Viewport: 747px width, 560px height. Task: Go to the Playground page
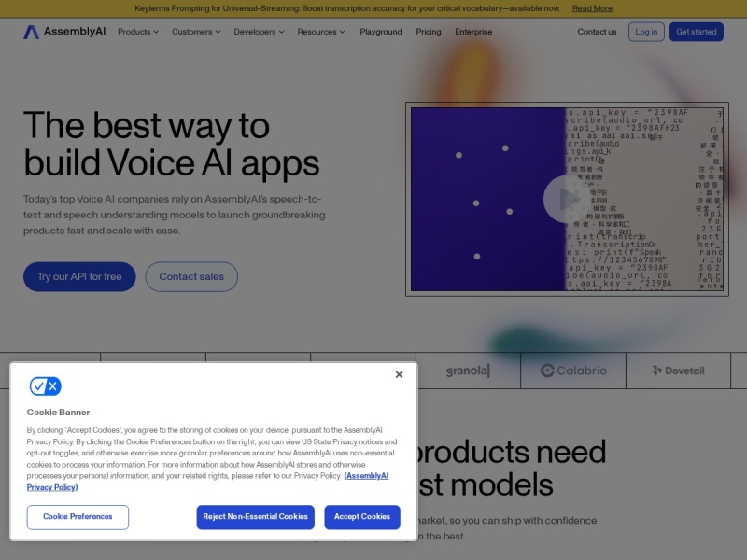[381, 32]
